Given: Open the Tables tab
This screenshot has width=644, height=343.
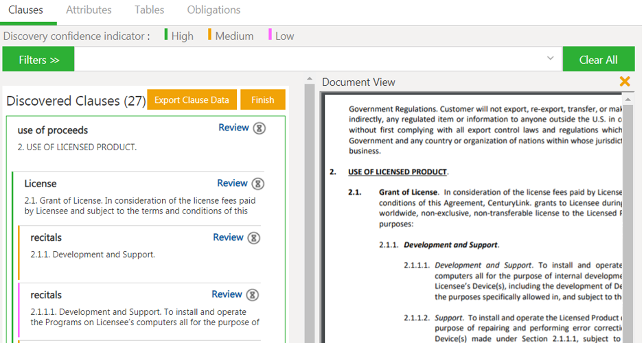Looking at the screenshot, I should pyautogui.click(x=149, y=10).
